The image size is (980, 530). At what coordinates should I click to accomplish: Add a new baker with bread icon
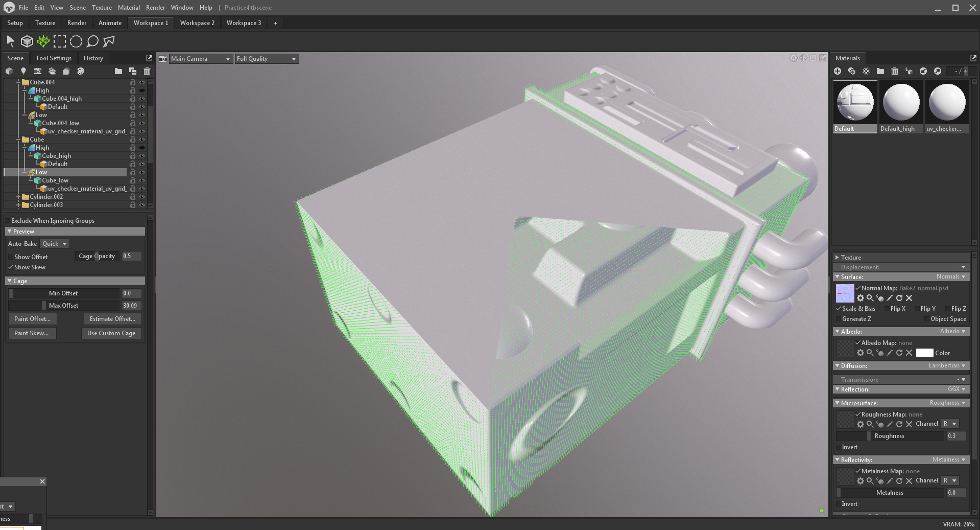(66, 71)
